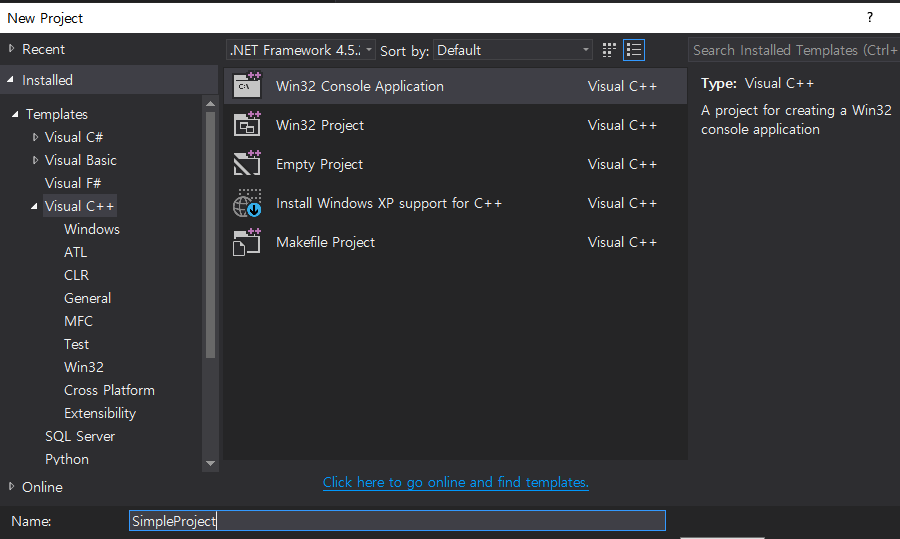The height and width of the screenshot is (539, 900).
Task: Switch to small icons grid view
Action: (609, 50)
